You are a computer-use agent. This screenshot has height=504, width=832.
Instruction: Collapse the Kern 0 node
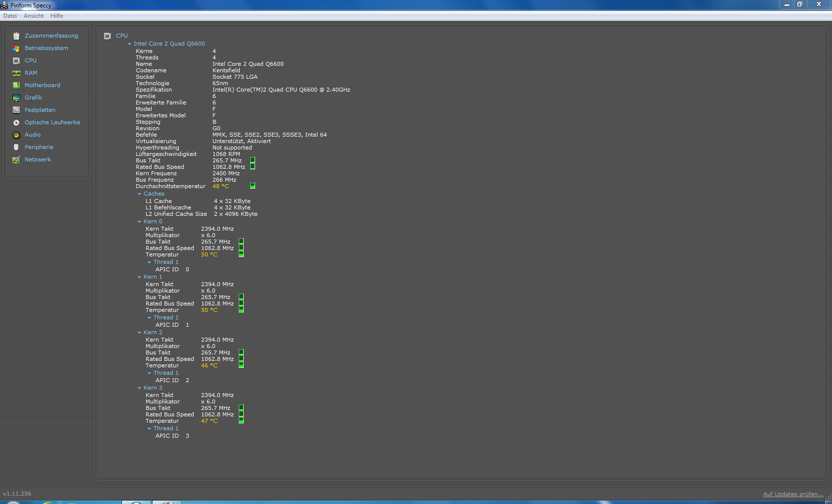(x=140, y=222)
